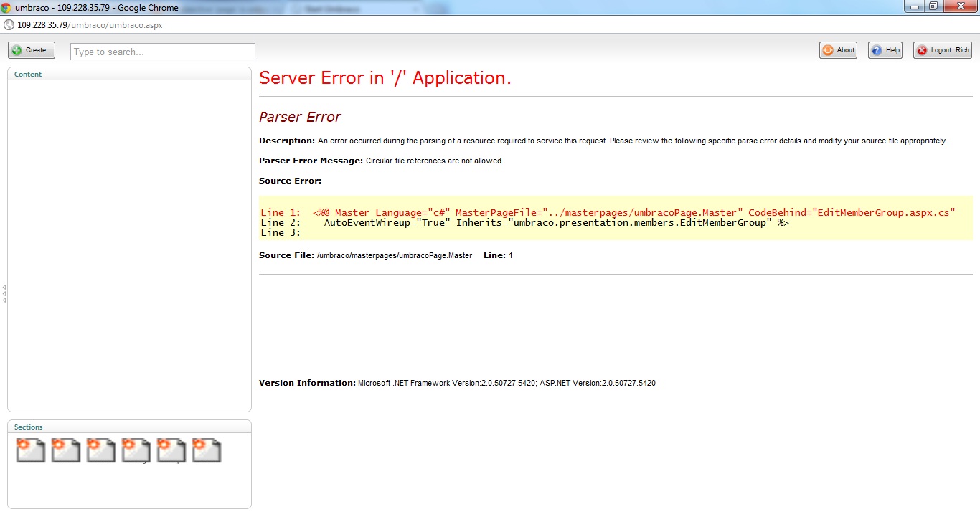Click the 'Line 3:' source line

tap(281, 232)
